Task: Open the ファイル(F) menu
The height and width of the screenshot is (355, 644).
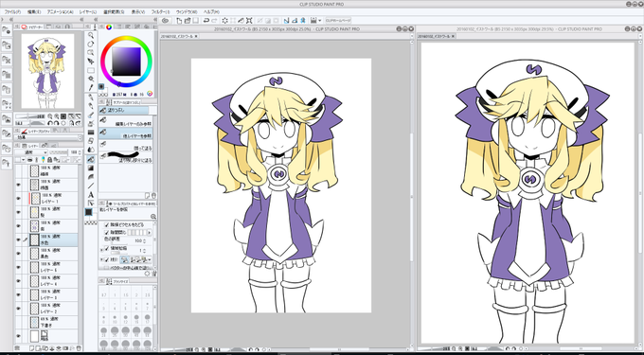Action: 12,12
